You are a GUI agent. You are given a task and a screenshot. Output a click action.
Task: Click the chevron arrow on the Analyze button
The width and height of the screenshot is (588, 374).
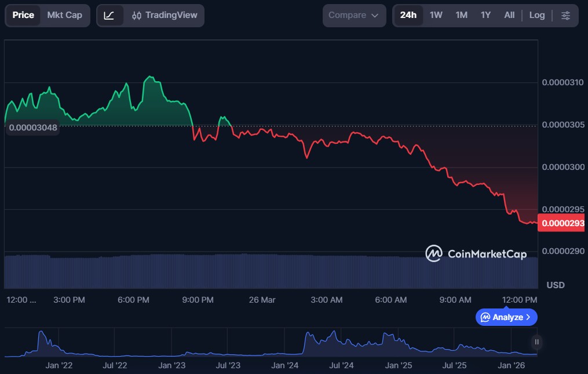pyautogui.click(x=528, y=317)
